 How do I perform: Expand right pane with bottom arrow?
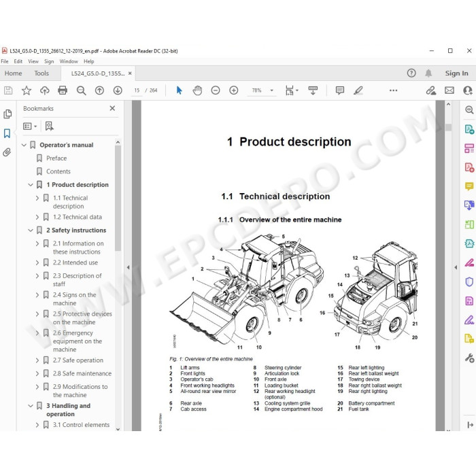pyautogui.click(x=471, y=425)
